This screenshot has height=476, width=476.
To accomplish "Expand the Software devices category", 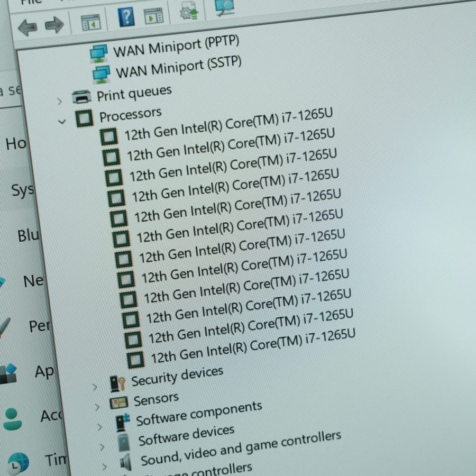I will [x=102, y=447].
